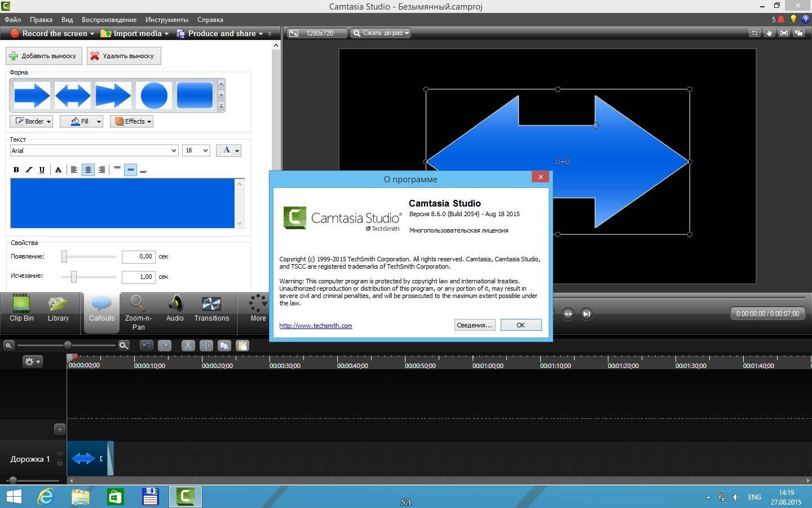Viewport: 812px width, 508px height.
Task: Click Добавить выноску button
Action: 44,56
